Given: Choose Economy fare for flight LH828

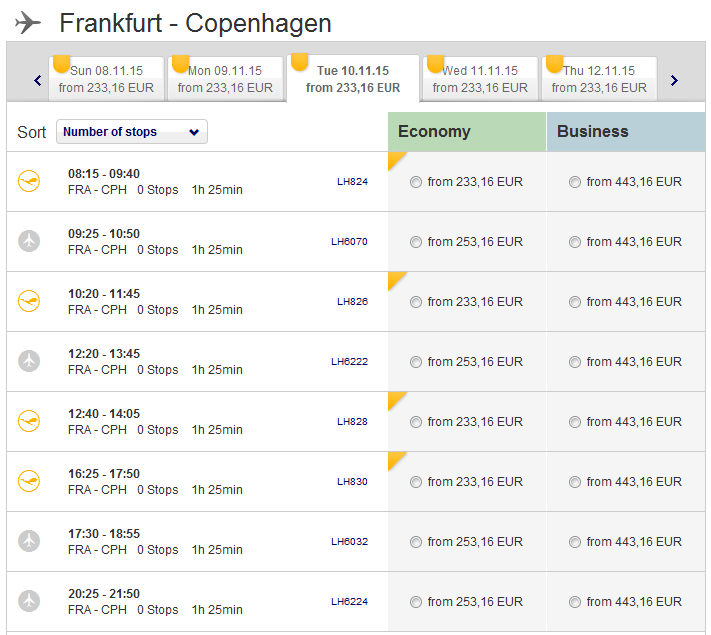Looking at the screenshot, I should coord(416,422).
